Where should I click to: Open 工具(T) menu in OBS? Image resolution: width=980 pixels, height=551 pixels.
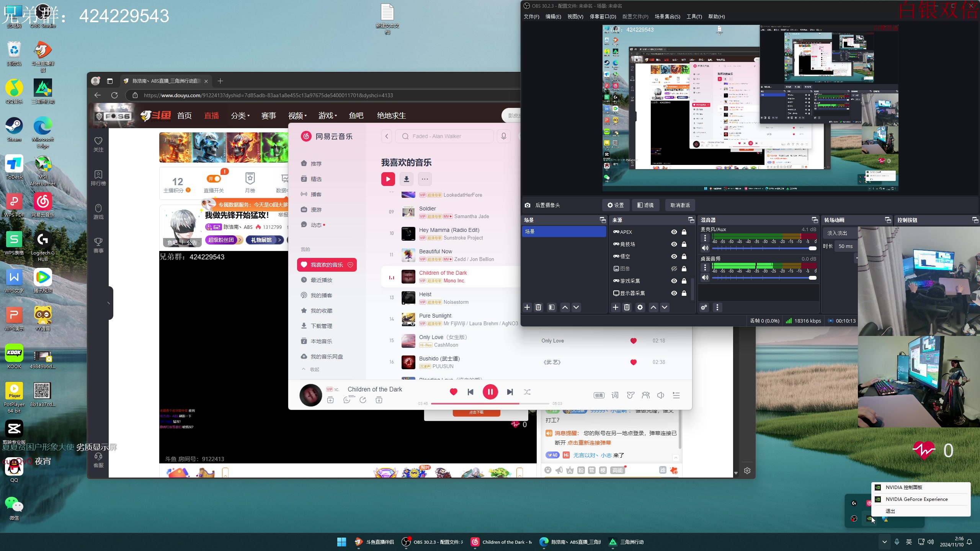click(694, 16)
